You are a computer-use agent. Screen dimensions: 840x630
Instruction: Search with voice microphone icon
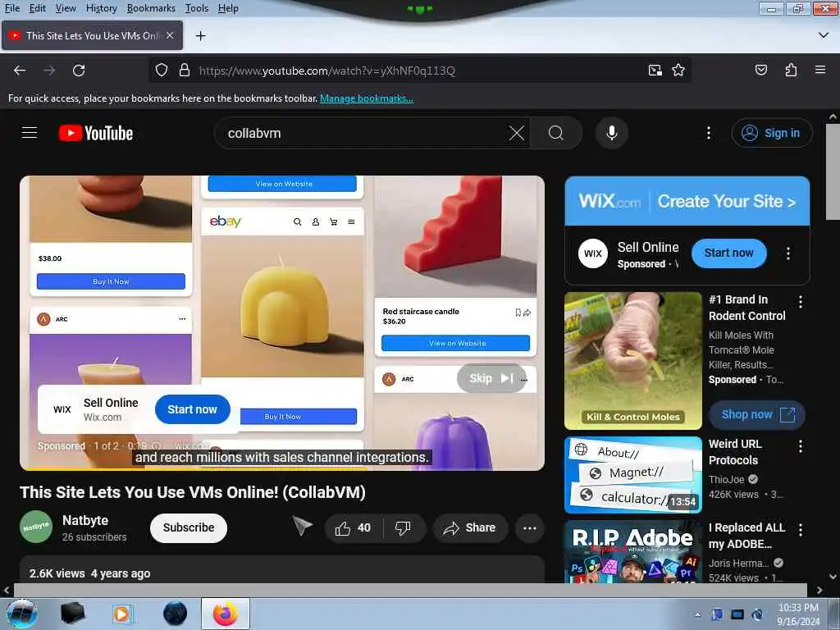[612, 133]
